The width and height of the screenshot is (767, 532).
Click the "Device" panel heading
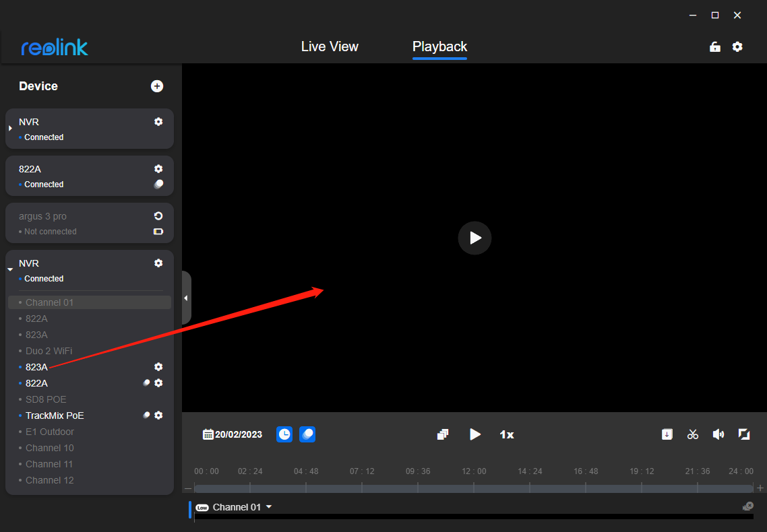point(38,86)
